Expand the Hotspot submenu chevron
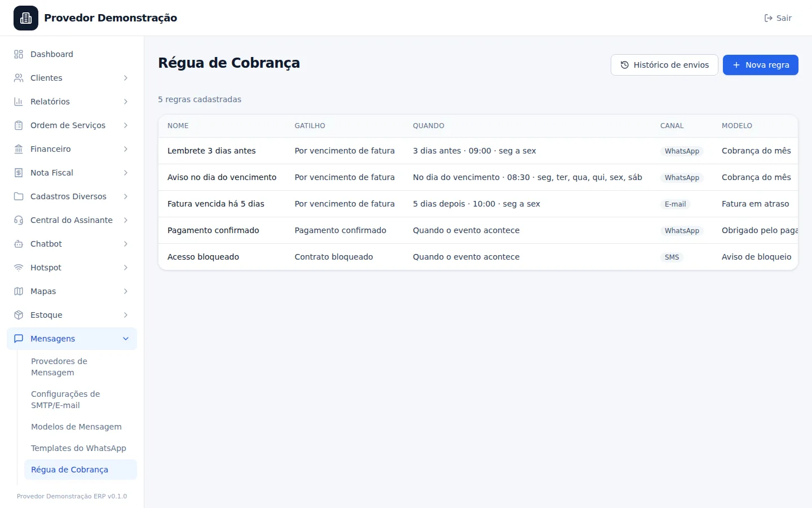 pos(126,268)
